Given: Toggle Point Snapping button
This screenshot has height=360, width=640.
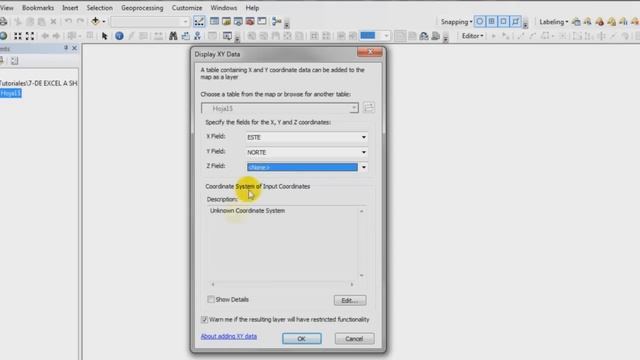Looking at the screenshot, I should pos(480,21).
